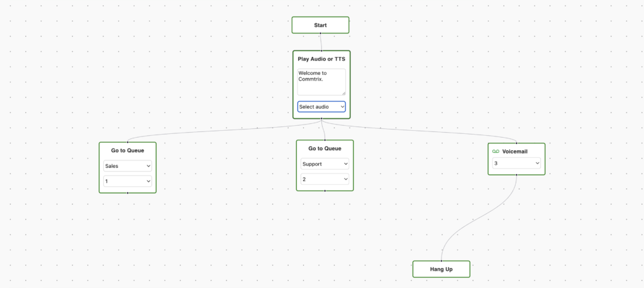
Task: Click the Play Audio or TTS node title
Action: (x=321, y=59)
